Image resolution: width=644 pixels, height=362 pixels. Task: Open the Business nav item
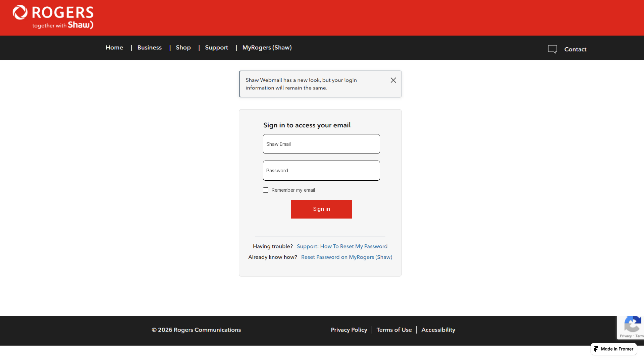coord(150,48)
